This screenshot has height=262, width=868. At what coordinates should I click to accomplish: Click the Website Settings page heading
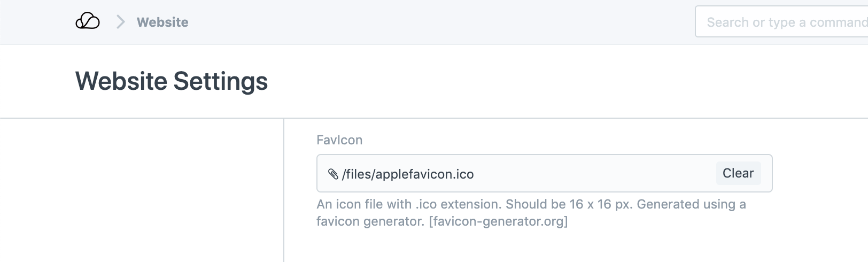pyautogui.click(x=172, y=81)
